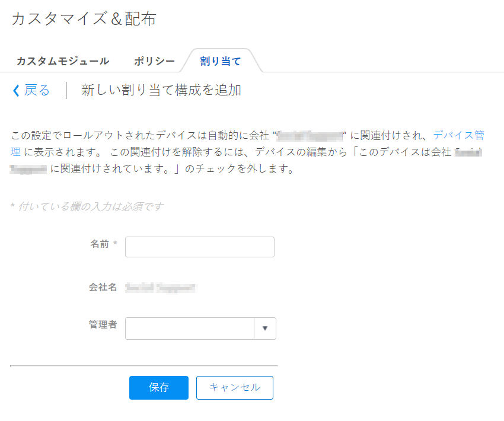
Task: Click the 名前 field label
Action: point(100,244)
